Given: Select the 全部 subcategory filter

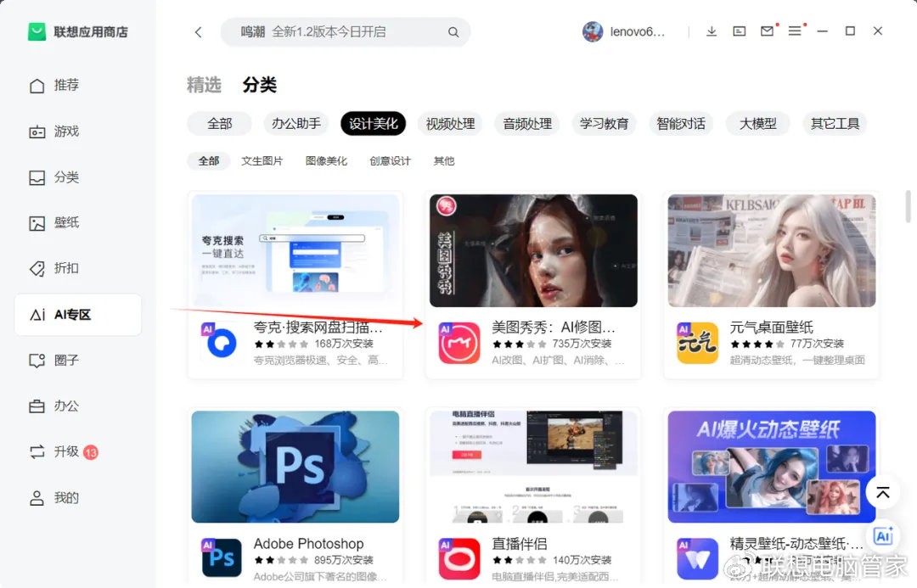Looking at the screenshot, I should [x=209, y=160].
